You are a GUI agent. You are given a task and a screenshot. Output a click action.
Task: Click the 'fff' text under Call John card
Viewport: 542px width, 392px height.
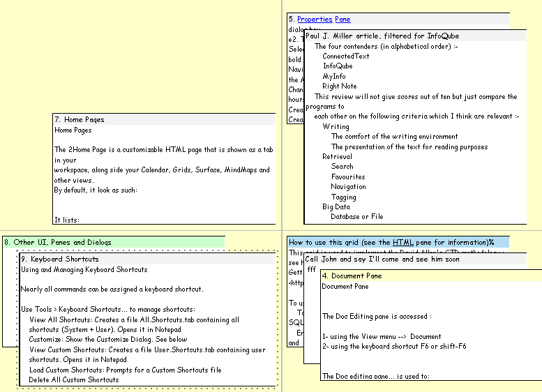(311, 269)
